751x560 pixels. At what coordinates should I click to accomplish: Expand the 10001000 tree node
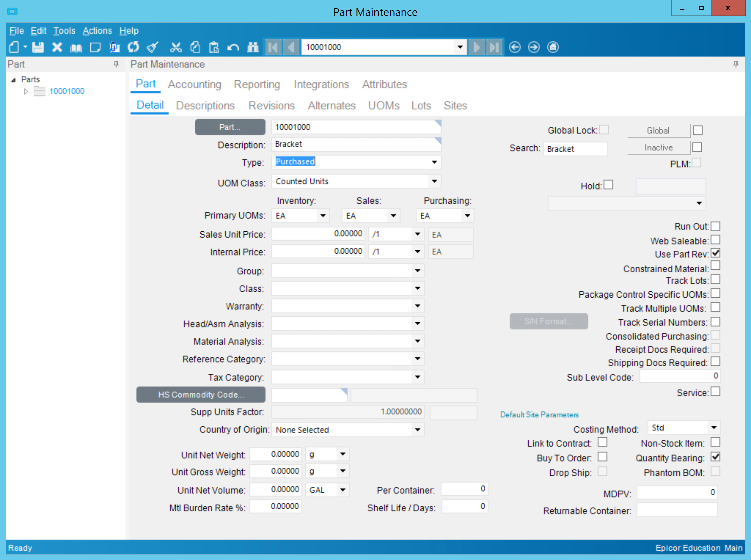coord(26,91)
